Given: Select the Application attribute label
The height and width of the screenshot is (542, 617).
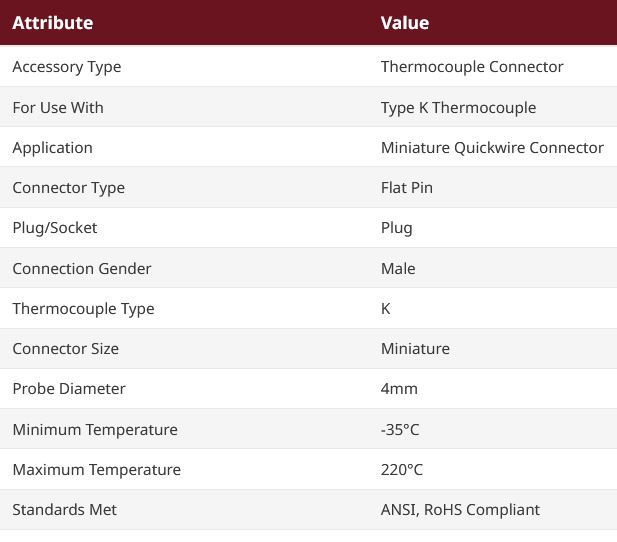Looking at the screenshot, I should click(x=53, y=148).
